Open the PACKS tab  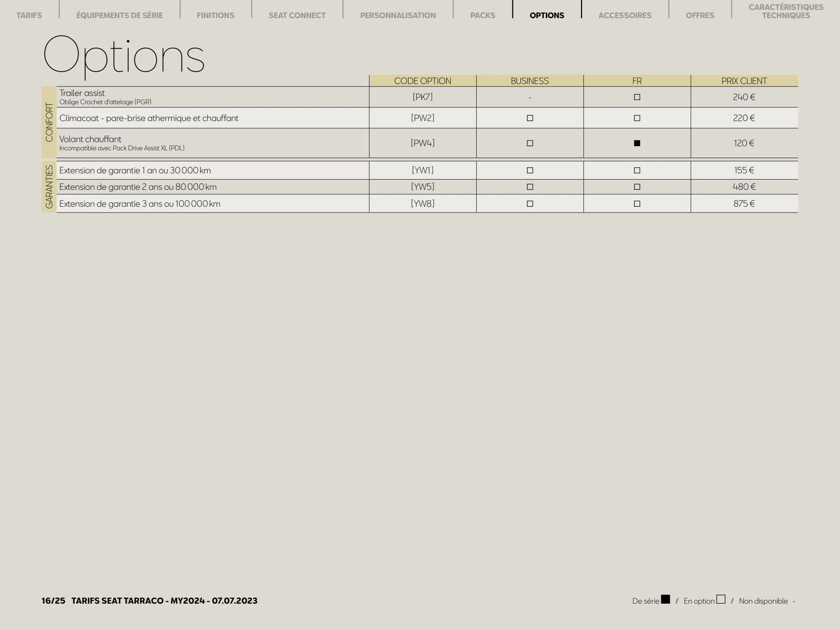(x=483, y=15)
